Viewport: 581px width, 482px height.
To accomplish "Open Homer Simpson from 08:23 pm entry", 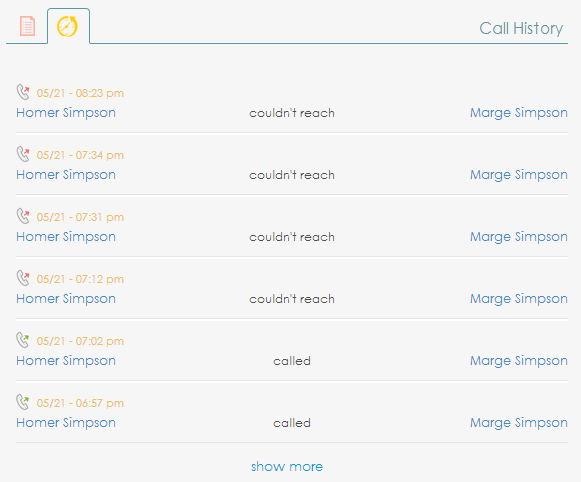I will coord(66,113).
